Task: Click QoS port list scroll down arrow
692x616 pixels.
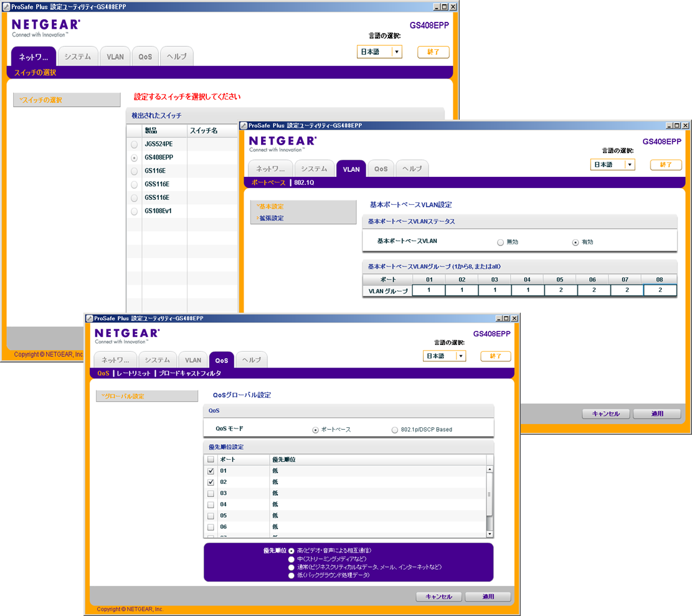Action: point(490,534)
